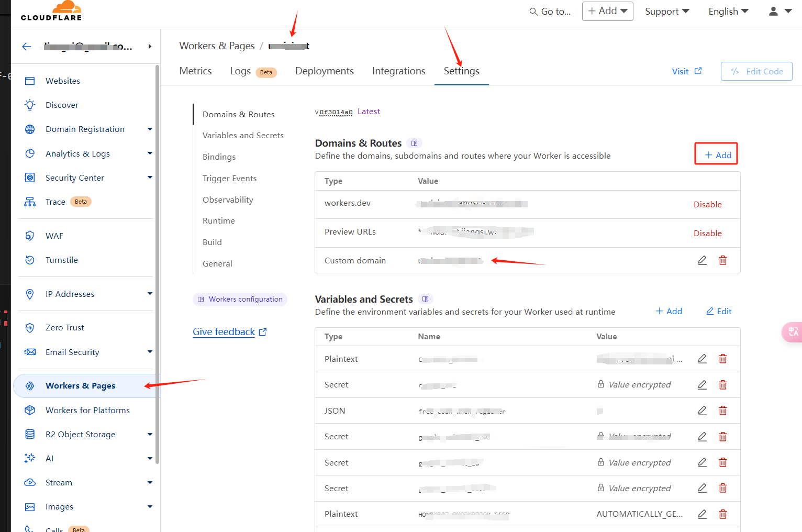Select Bindings in settings nav

tap(219, 157)
